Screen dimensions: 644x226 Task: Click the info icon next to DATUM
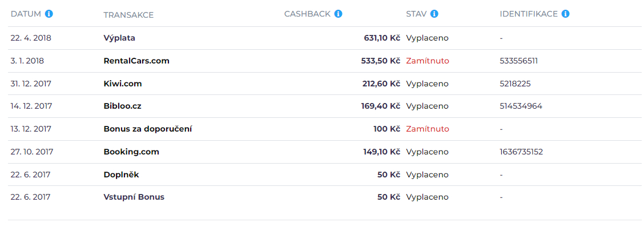[49, 14]
